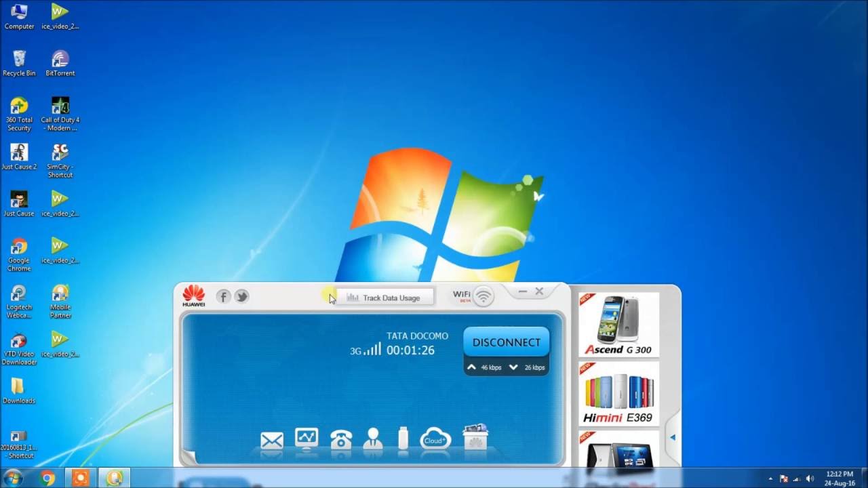Collapse the ad side panel blue arrow

tap(673, 437)
